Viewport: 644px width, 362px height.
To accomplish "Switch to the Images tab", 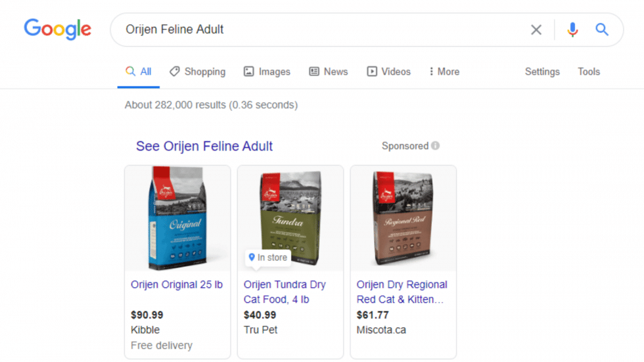I will coord(267,72).
